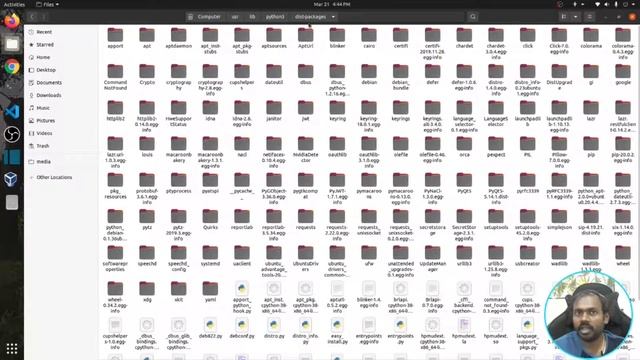Select the ufw folder
Viewport: 640px width, 360px height.
click(x=369, y=256)
